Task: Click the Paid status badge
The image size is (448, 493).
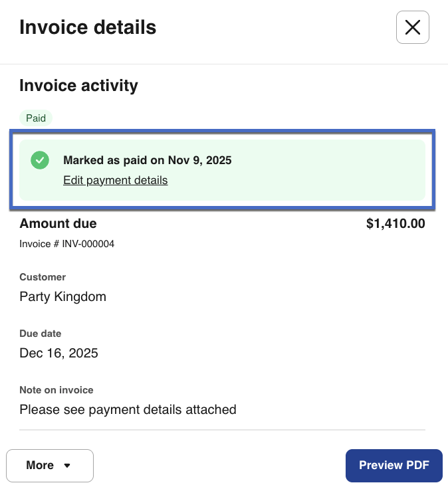Action: 36,118
